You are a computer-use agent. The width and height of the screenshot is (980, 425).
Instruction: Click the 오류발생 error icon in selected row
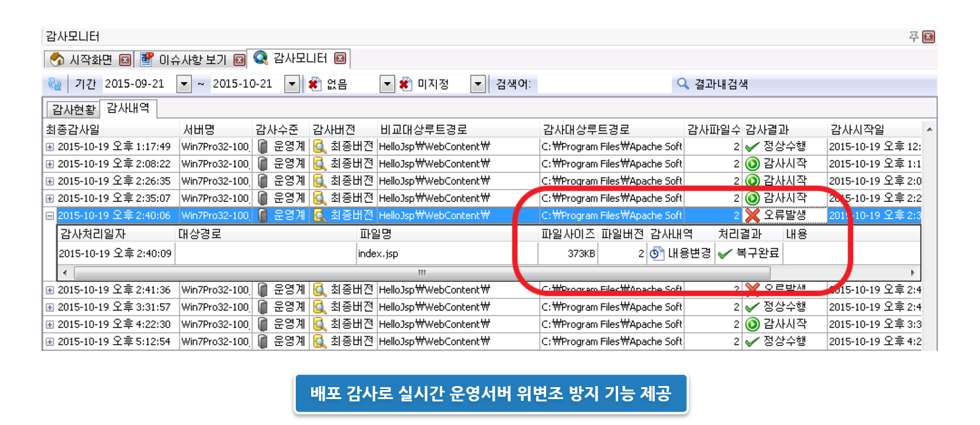pos(752,215)
